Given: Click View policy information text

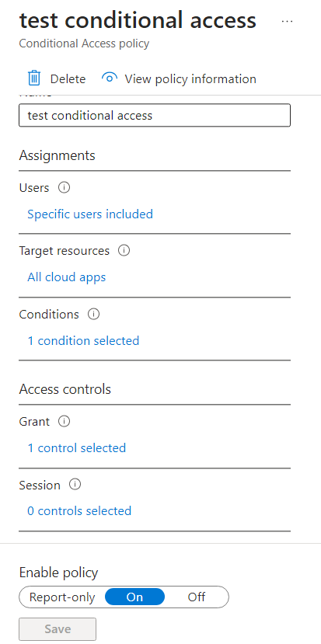Looking at the screenshot, I should point(190,79).
